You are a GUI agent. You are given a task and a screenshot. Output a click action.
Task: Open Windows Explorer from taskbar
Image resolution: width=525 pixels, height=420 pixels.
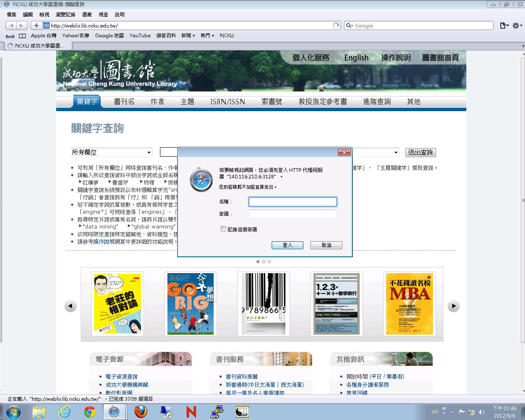tap(39, 412)
